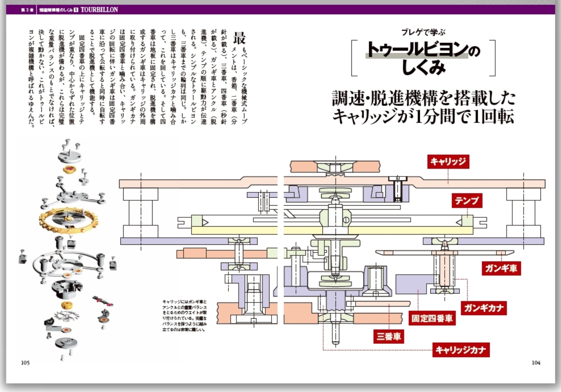Select the 固定四番車 red label
561x392 pixels.
click(x=432, y=318)
